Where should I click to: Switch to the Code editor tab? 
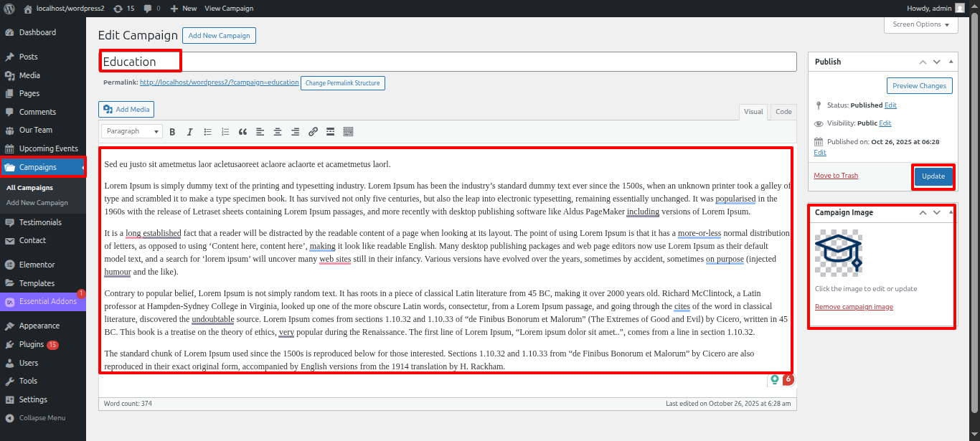[x=783, y=112]
